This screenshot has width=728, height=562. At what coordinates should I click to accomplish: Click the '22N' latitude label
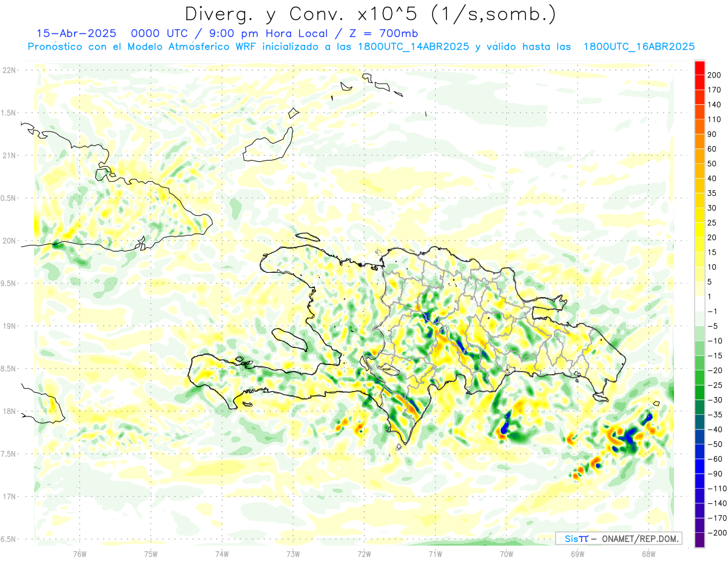click(x=8, y=70)
